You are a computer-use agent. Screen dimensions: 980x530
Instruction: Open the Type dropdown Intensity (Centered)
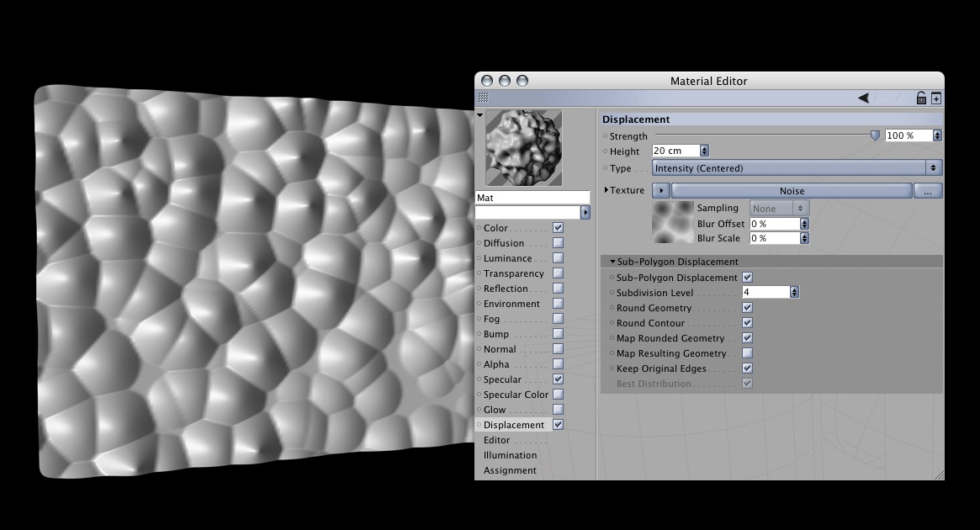(x=797, y=167)
